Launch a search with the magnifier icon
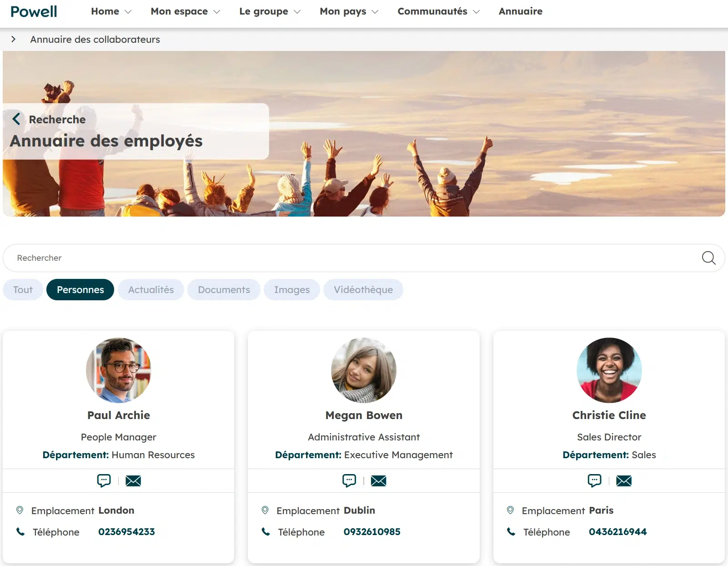Viewport: 728px width, 566px height. click(708, 258)
